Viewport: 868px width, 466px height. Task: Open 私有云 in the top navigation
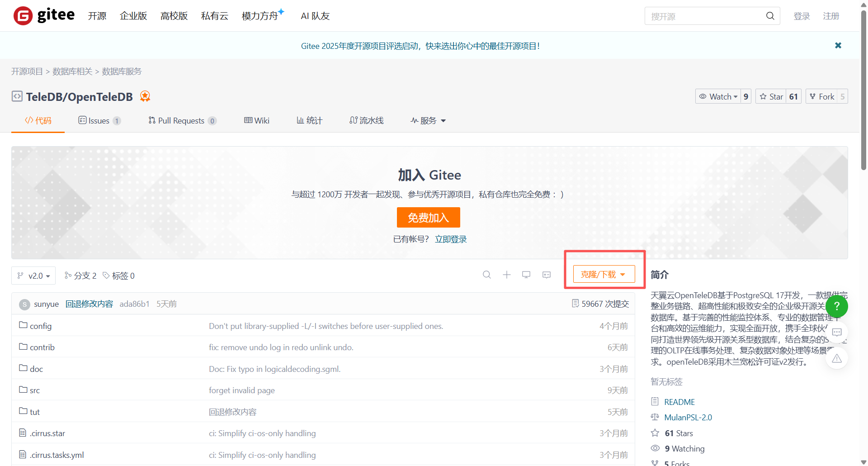coord(215,16)
